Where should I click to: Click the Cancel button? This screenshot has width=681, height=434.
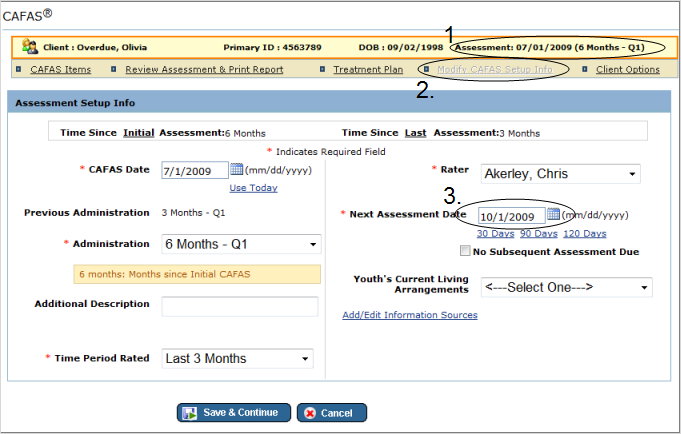(x=332, y=413)
